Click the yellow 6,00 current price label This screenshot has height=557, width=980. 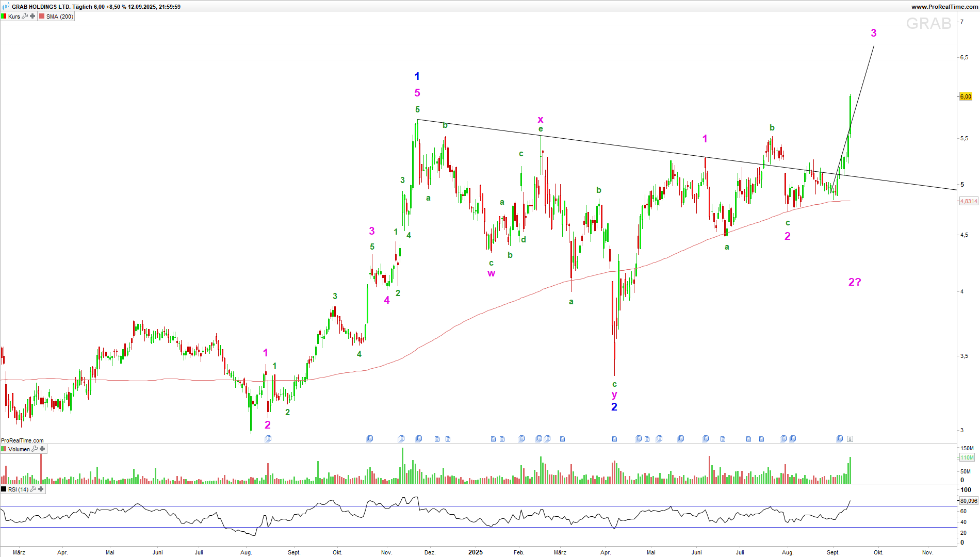[966, 96]
